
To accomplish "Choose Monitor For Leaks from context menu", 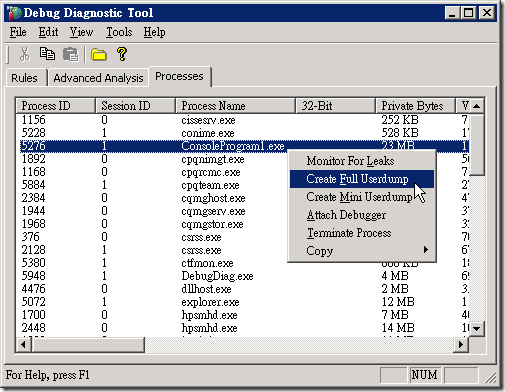I will pyautogui.click(x=362, y=161).
